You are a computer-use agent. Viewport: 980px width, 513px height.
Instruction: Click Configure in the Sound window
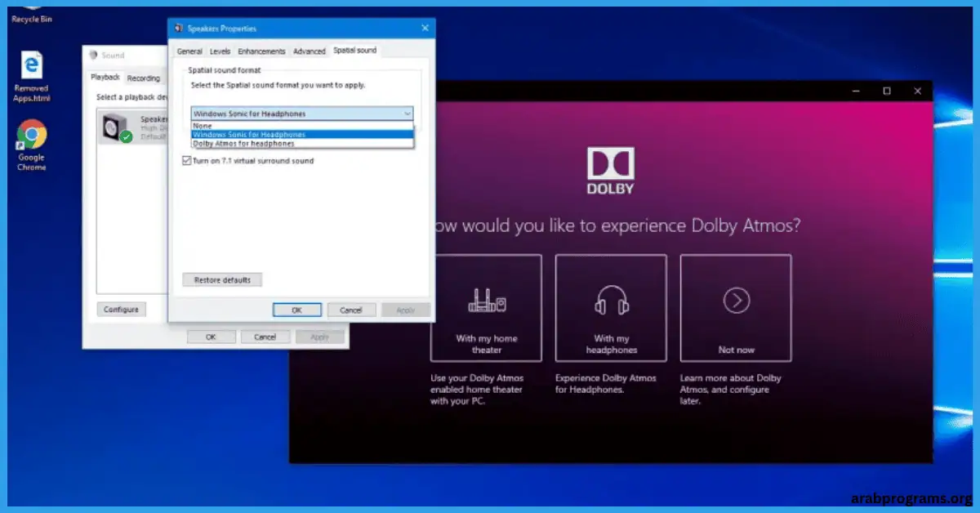122,310
